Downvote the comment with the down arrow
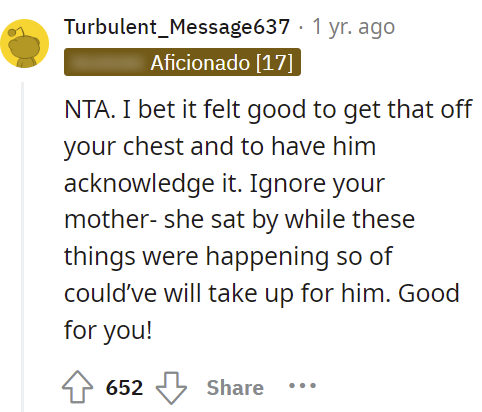Image resolution: width=482 pixels, height=412 pixels. tap(171, 388)
